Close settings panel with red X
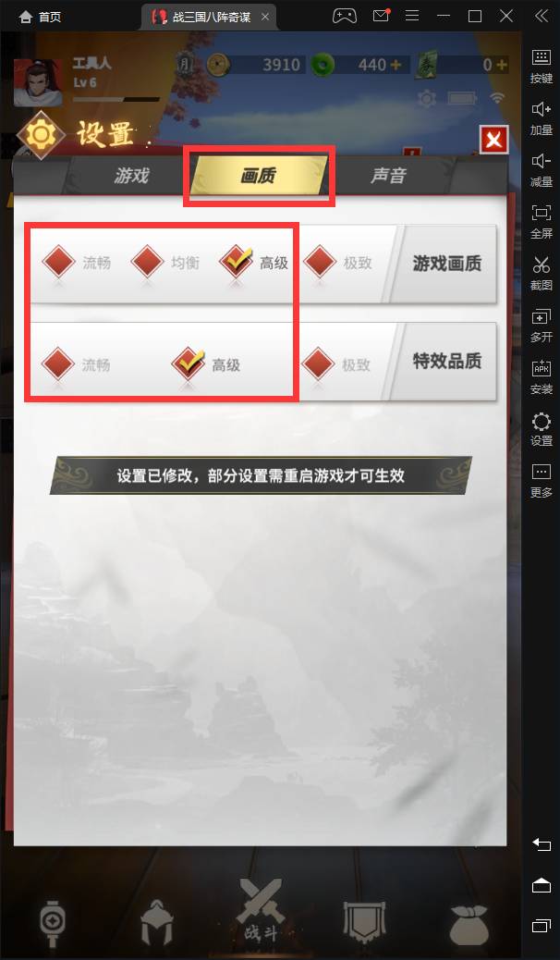Screen dimensions: 560x960 [x=493, y=141]
